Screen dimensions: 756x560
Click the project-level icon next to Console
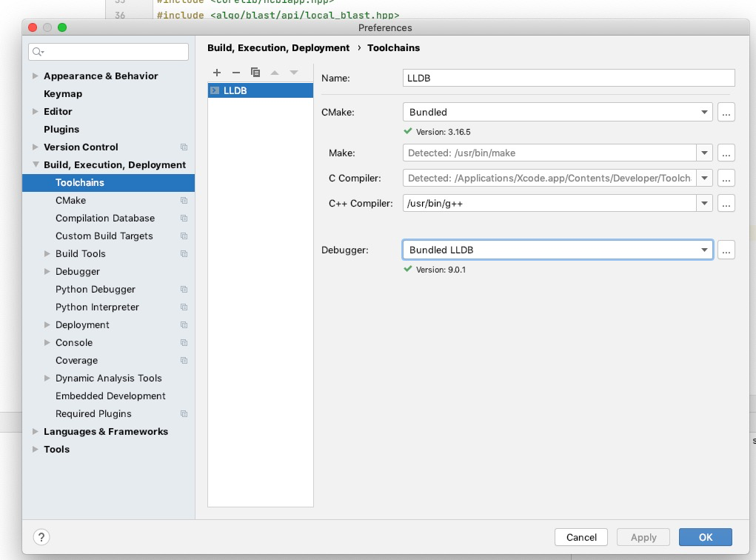point(184,342)
